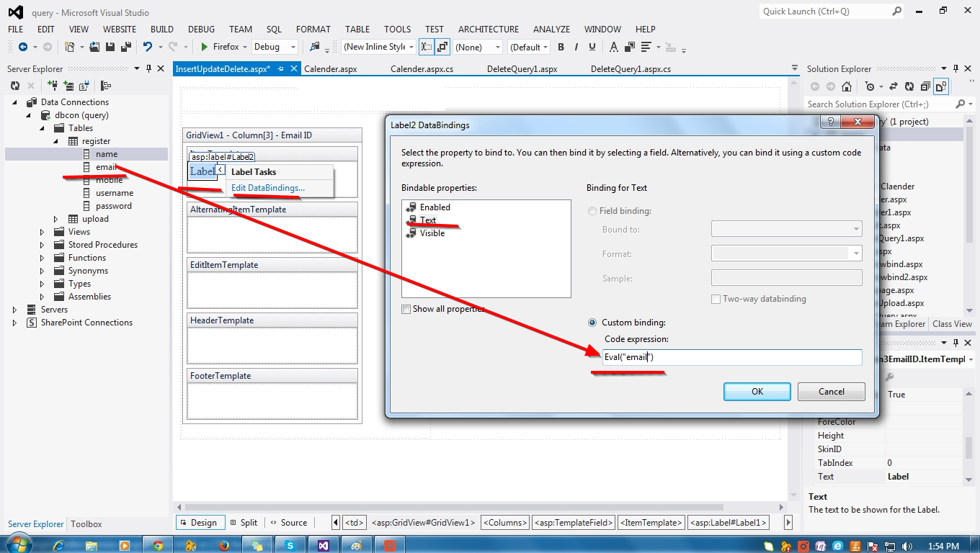Select the Custom binding radio button

(x=592, y=322)
